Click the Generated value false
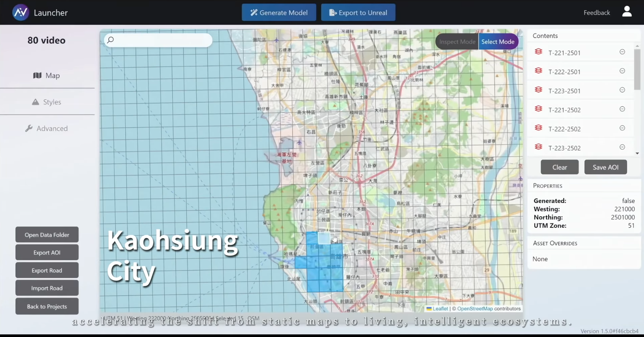Viewport: 644px width, 337px height. (x=628, y=201)
